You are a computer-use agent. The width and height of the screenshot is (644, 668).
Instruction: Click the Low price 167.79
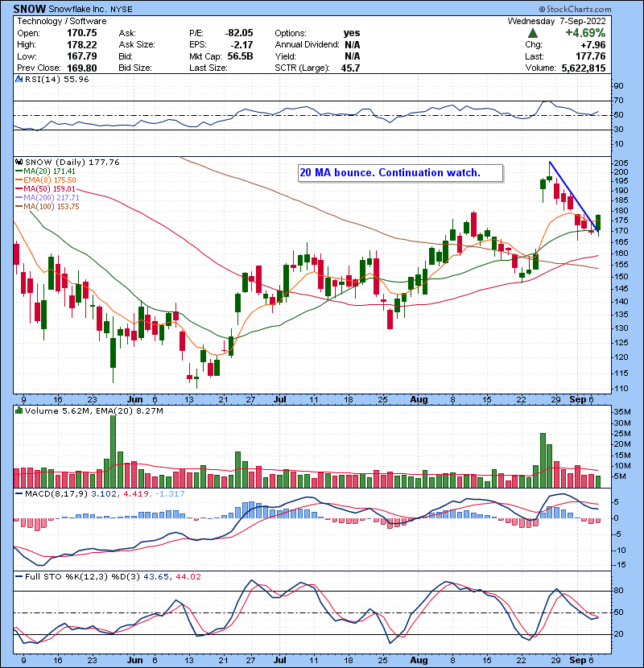point(82,56)
